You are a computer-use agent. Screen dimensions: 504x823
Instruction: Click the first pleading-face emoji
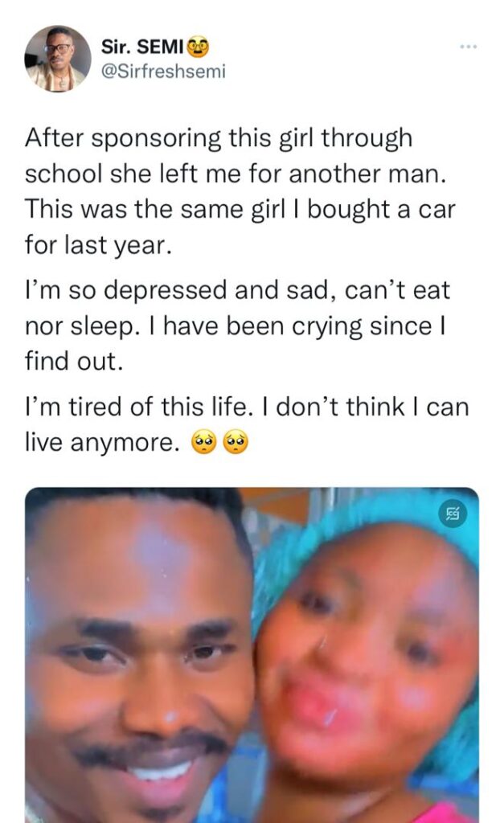pyautogui.click(x=203, y=441)
